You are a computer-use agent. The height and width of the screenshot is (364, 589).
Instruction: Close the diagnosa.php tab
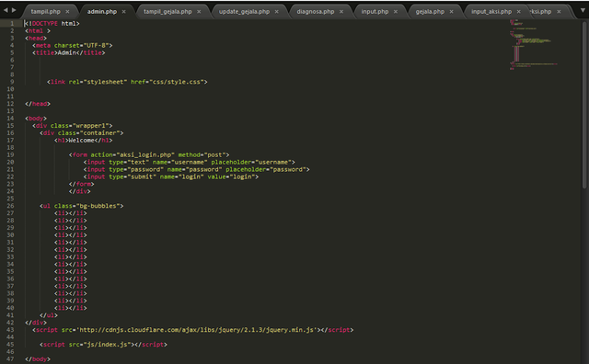[341, 12]
